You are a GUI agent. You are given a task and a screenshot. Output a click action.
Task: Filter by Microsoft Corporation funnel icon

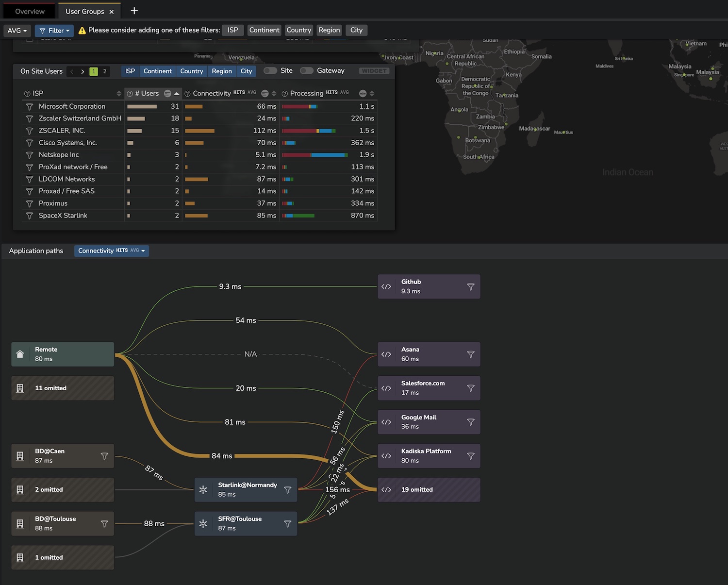[29, 107]
